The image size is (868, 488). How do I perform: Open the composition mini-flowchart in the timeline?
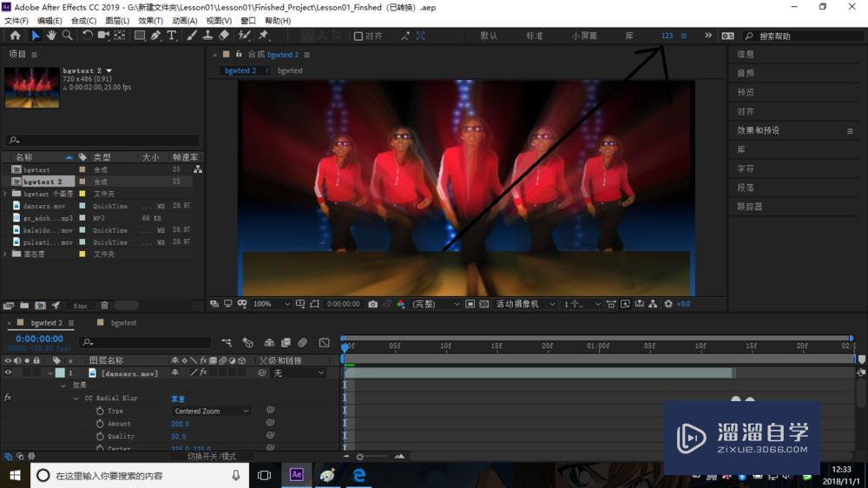pyautogui.click(x=227, y=343)
